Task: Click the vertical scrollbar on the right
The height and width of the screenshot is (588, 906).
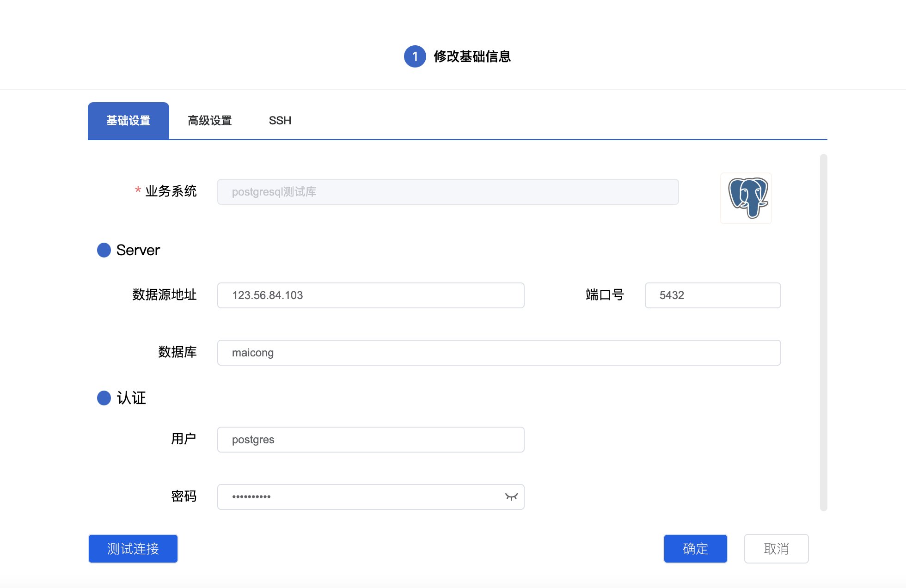Action: click(x=823, y=333)
